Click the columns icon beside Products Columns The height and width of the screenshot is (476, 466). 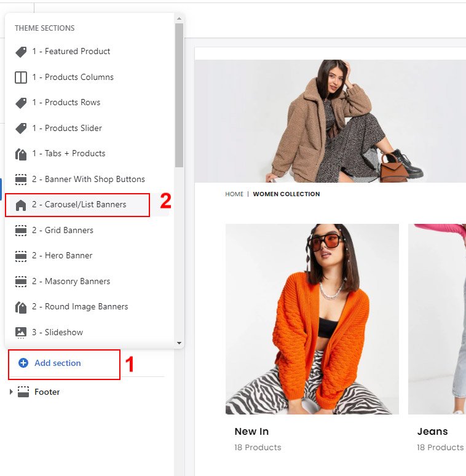[21, 77]
